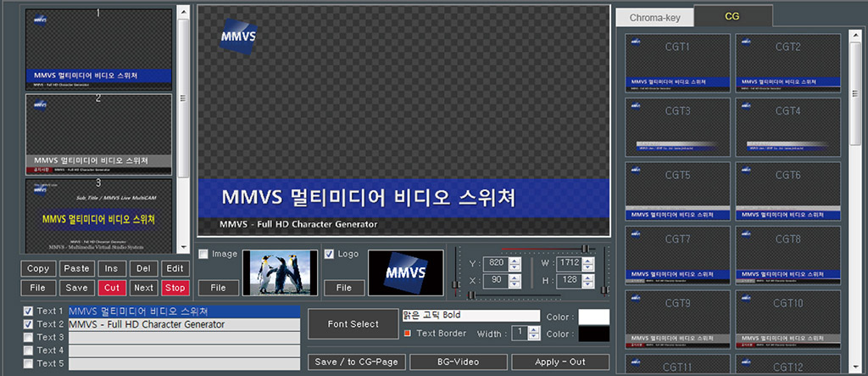868x376 pixels.
Task: Select the CGT1 template preset
Action: click(x=677, y=63)
